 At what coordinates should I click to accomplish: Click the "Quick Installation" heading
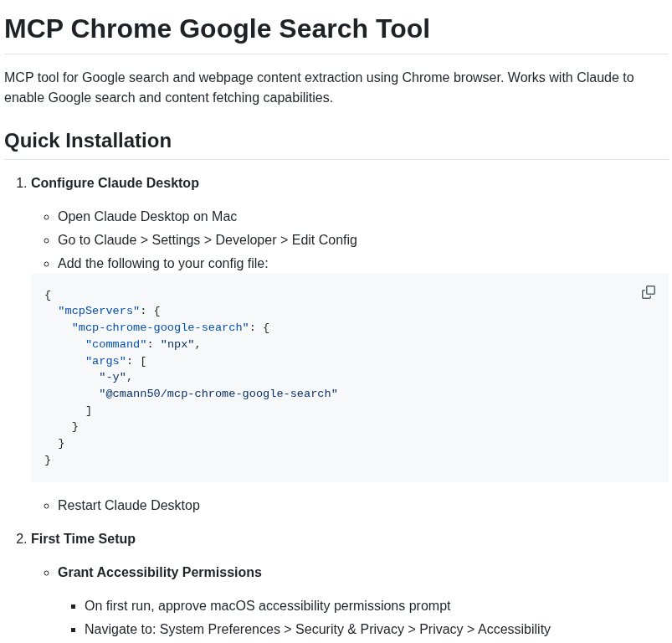[88, 141]
